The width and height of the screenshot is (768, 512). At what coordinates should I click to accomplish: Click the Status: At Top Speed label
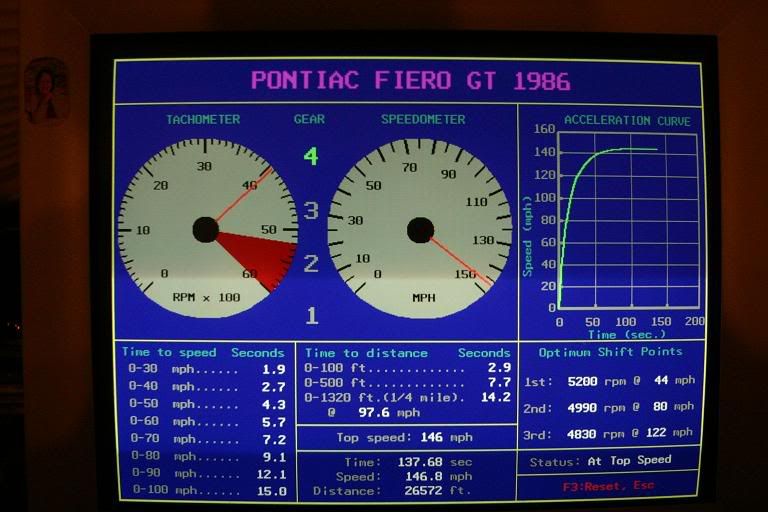click(x=600, y=460)
